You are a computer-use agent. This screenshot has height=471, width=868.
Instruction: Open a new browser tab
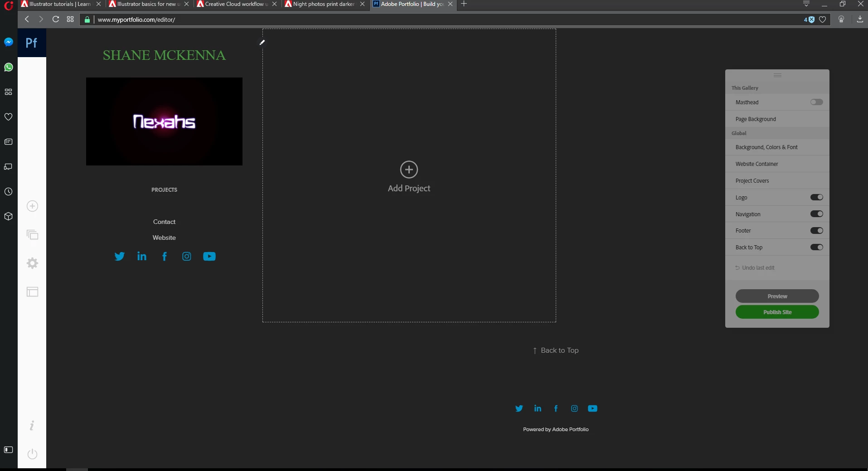point(464,4)
